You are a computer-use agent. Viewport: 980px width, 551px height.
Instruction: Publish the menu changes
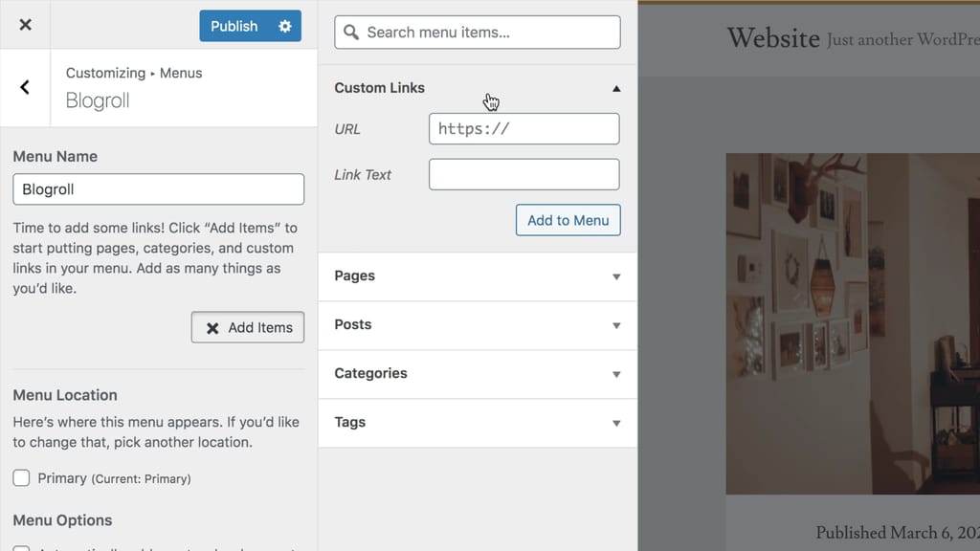234,26
